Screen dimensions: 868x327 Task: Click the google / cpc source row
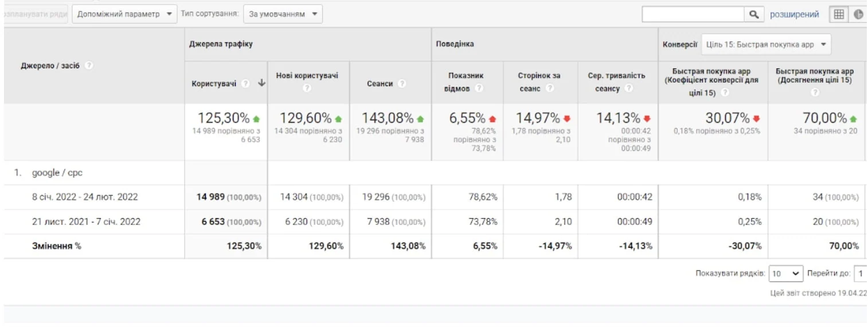coord(57,173)
